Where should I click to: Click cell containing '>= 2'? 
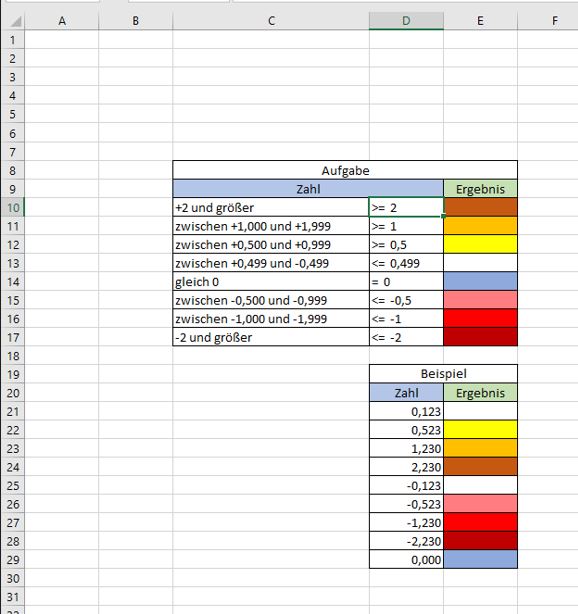[406, 208]
